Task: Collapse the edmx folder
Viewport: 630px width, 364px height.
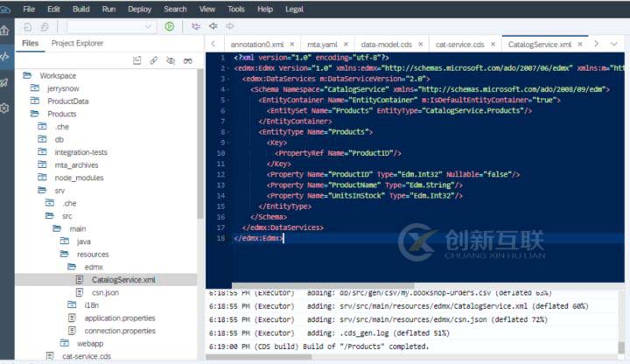Action: click(72, 267)
